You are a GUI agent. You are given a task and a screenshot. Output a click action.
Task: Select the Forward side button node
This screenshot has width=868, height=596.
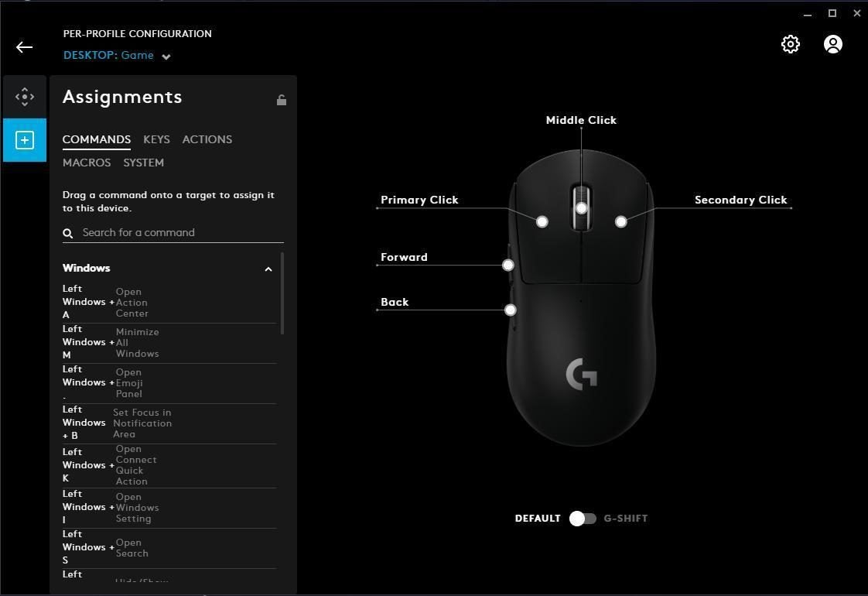click(x=507, y=265)
